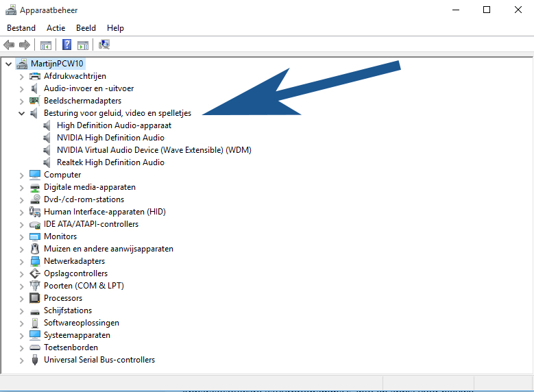534x392 pixels.
Task: Expand the Opslagcontrollers category
Action: tap(21, 274)
